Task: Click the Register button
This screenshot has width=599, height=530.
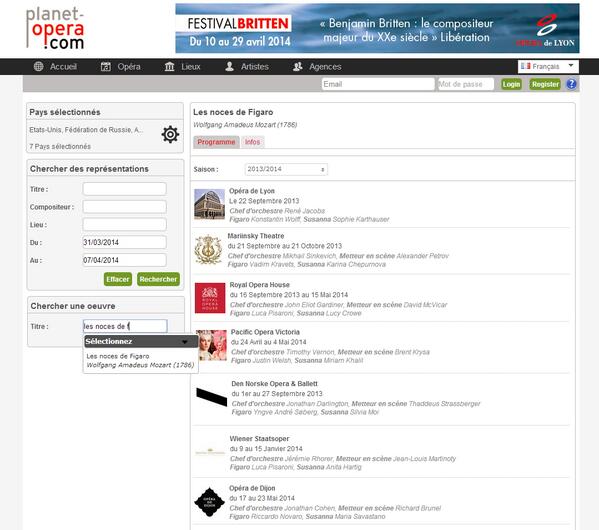Action: point(545,84)
